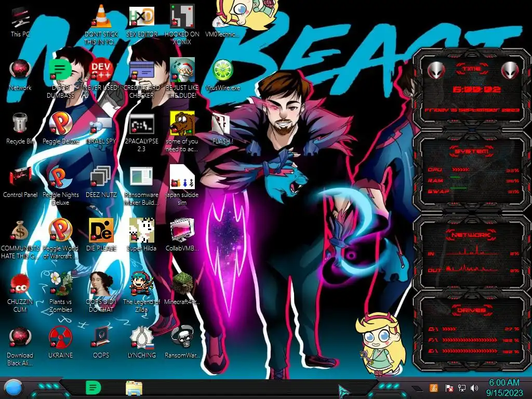Viewport: 532px width, 399px height.
Task: Click the 'ISRAEL SPY' desktop icon
Action: click(101, 129)
